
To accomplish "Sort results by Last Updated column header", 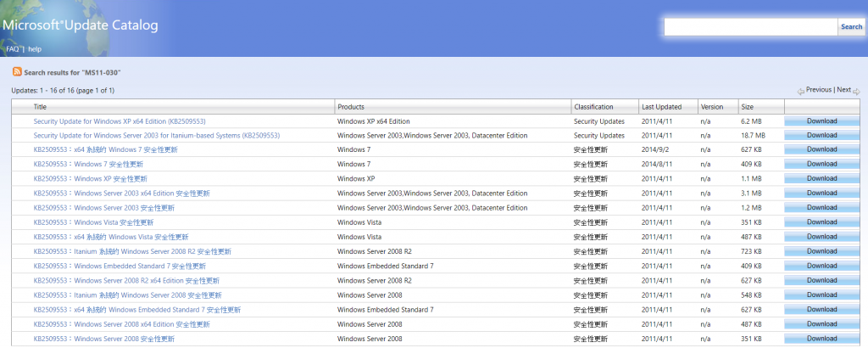I will (x=661, y=107).
